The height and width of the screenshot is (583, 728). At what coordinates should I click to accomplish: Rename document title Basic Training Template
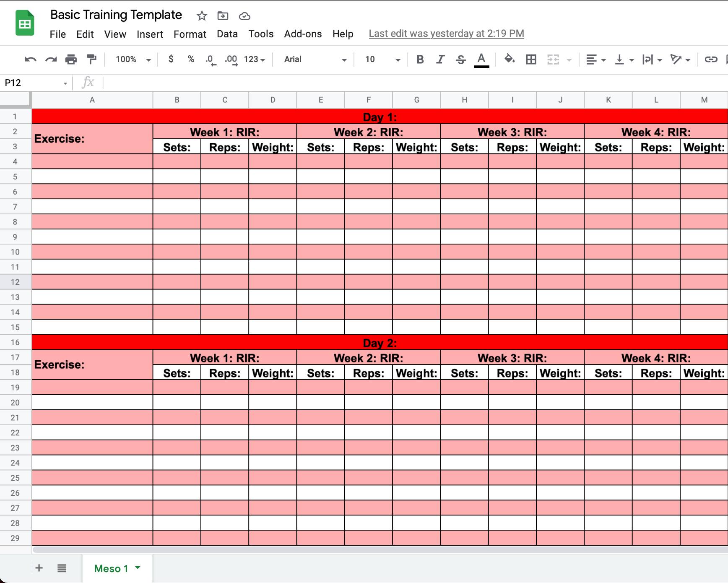[116, 15]
